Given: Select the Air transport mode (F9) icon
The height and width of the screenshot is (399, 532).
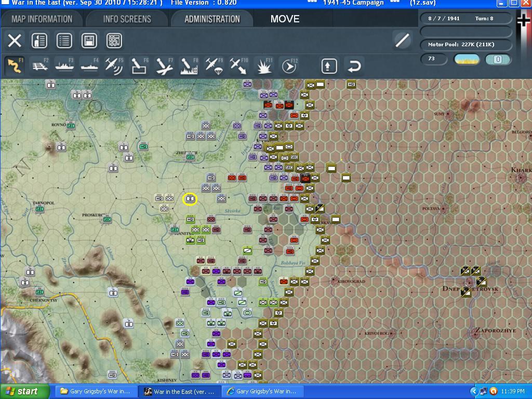Looking at the screenshot, I should coord(214,65).
